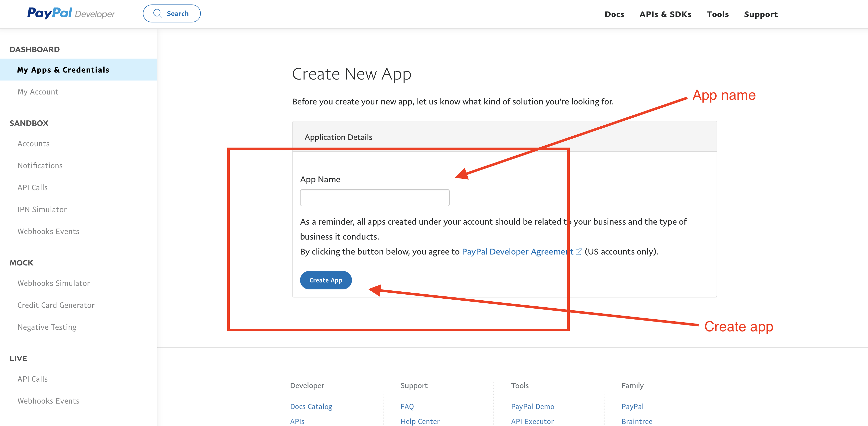Go to My Account in sidebar

(38, 92)
